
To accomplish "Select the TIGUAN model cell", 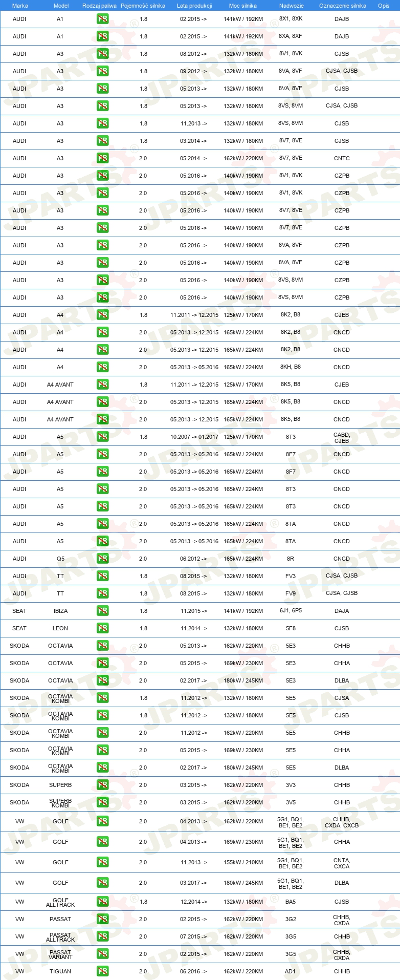I will (60, 971).
